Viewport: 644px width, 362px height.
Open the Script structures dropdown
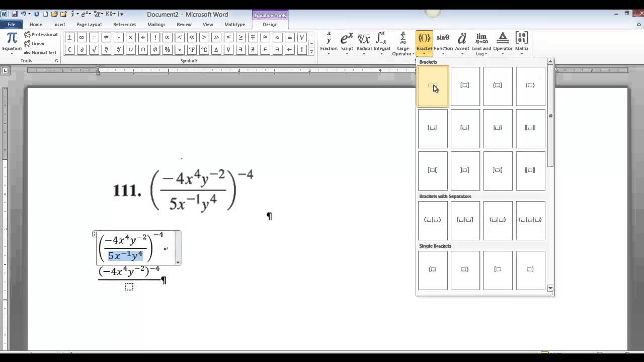(347, 43)
